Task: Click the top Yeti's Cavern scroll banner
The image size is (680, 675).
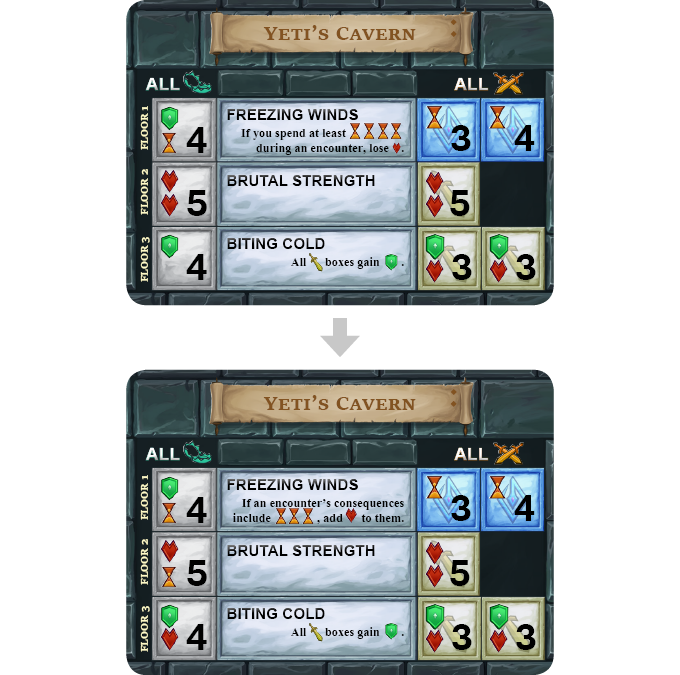Action: (340, 34)
